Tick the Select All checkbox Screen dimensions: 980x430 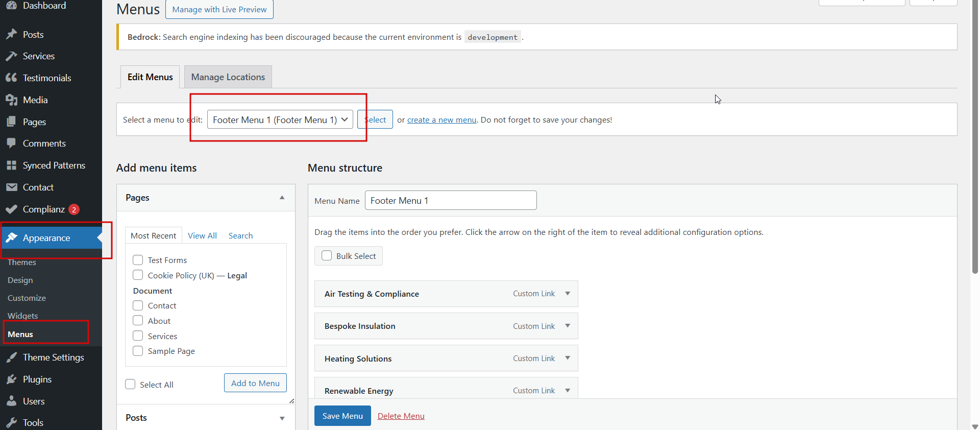(x=131, y=385)
